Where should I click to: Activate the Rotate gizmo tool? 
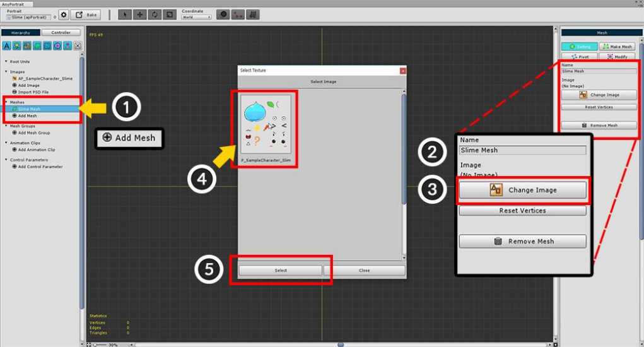155,15
